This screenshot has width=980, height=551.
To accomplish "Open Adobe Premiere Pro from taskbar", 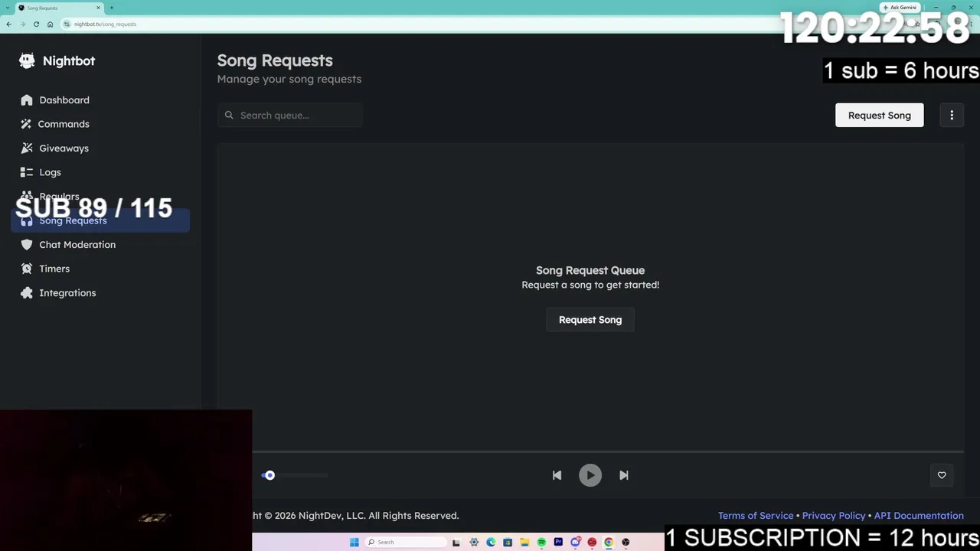I will pyautogui.click(x=558, y=542).
